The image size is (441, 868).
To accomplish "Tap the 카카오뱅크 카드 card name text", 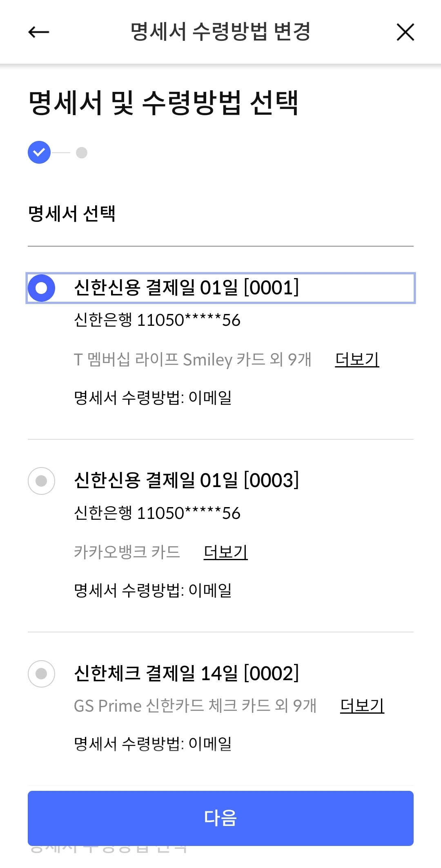I will click(127, 552).
